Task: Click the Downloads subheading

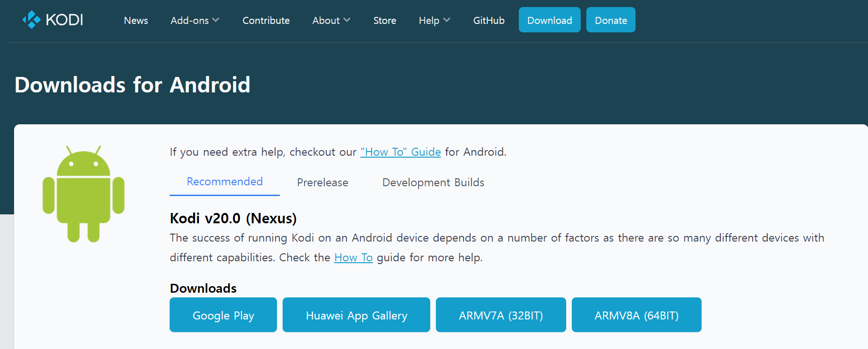Action: click(203, 288)
